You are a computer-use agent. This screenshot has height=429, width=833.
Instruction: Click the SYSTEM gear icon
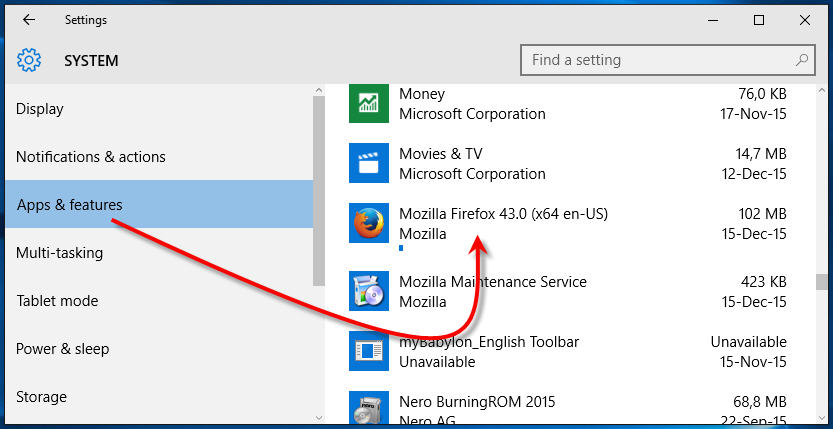(29, 60)
